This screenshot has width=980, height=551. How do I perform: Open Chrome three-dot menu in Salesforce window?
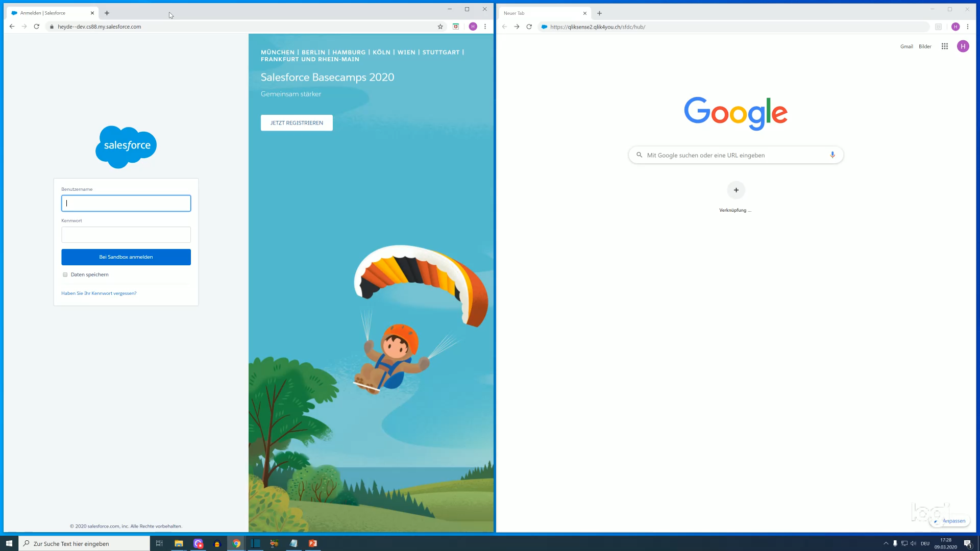click(x=485, y=27)
